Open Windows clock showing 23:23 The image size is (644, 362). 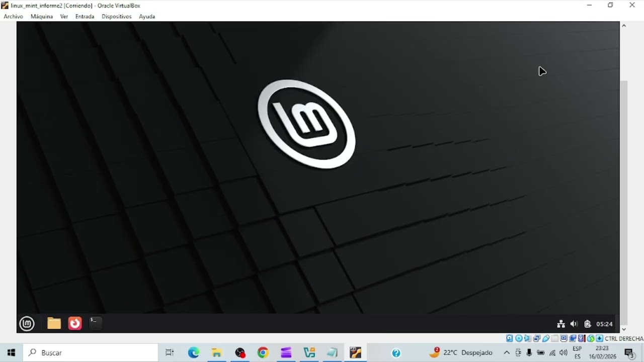602,352
